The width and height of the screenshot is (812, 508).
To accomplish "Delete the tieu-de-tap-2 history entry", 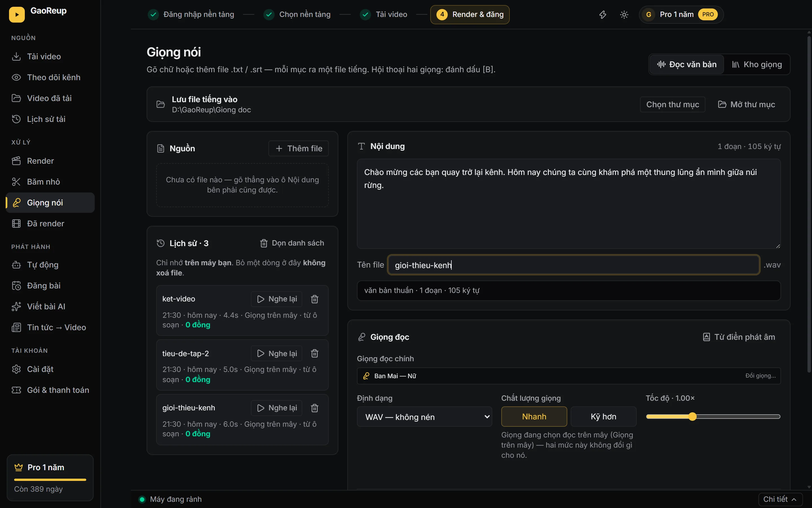I will [314, 353].
